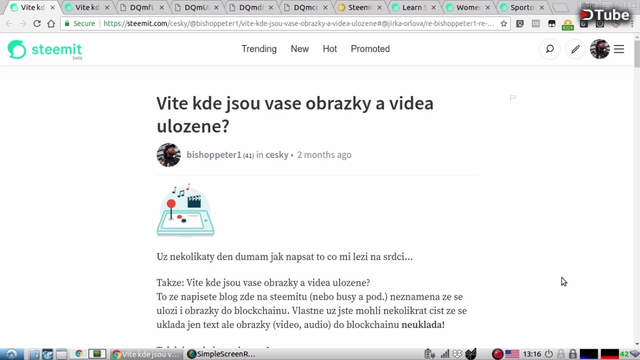The image size is (640, 360).
Task: Click headline 'Vite kde jsou vase obrazky a videa'
Action: click(295, 103)
